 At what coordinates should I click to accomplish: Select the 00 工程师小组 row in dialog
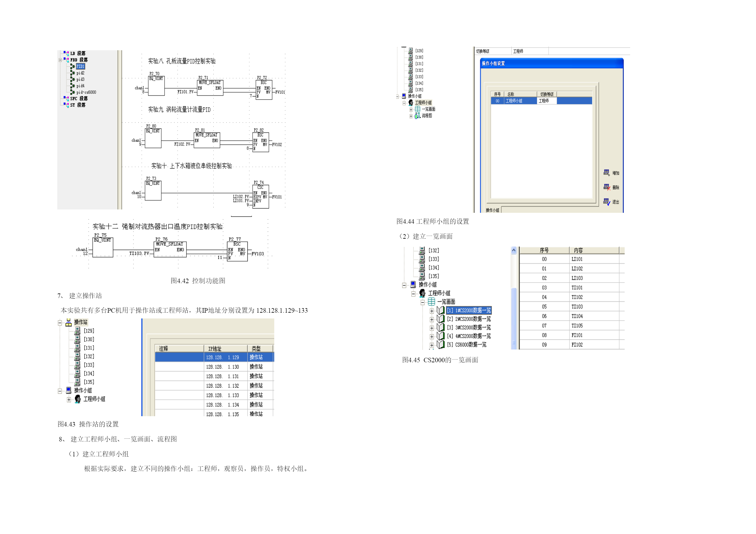[x=541, y=101]
